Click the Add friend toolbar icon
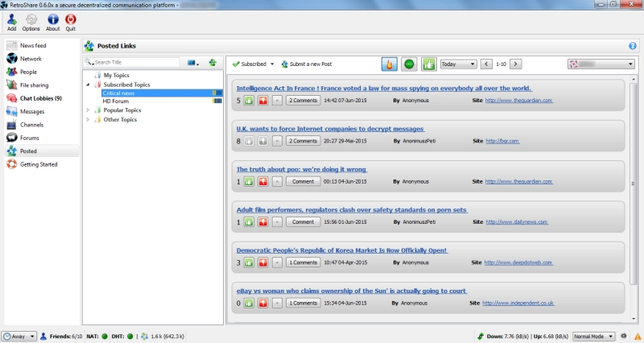 coord(12,19)
